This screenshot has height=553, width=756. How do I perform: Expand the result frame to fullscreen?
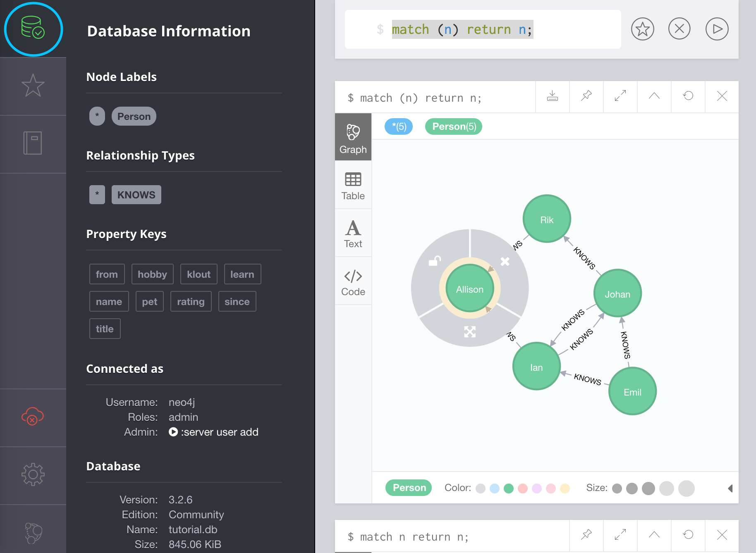point(620,96)
